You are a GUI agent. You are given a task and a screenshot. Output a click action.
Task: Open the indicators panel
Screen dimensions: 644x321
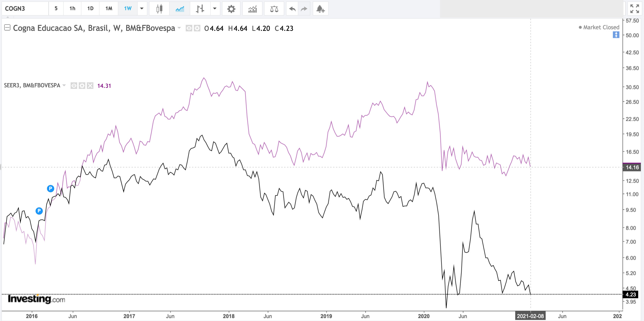coord(252,9)
